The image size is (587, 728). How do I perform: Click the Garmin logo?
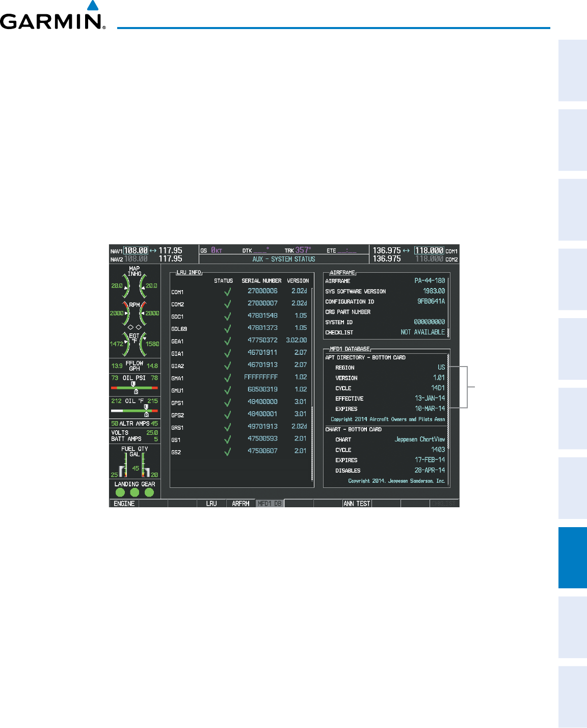[53, 16]
